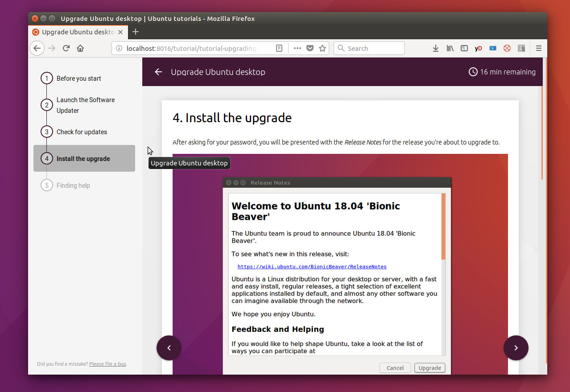Open a new tab with plus button

pyautogui.click(x=136, y=32)
